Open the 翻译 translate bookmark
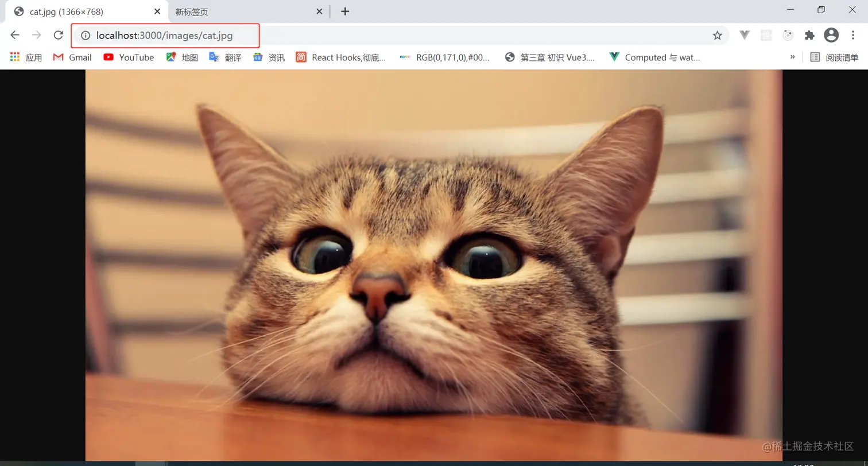 [x=225, y=57]
